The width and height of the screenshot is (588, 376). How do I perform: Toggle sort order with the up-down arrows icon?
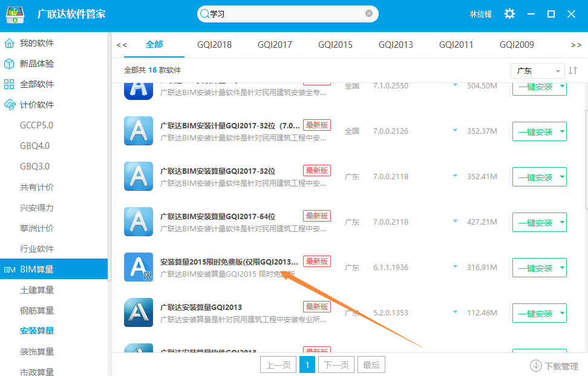573,71
